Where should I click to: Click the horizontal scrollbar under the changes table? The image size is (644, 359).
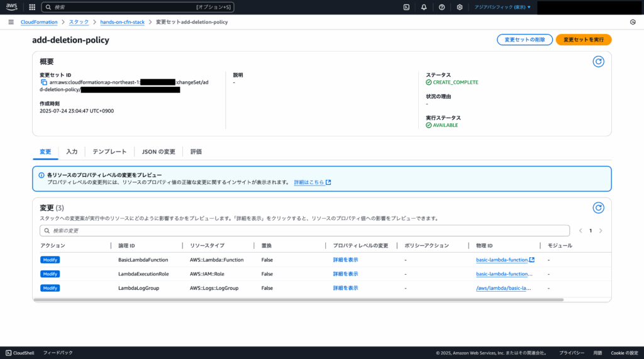tap(299, 300)
